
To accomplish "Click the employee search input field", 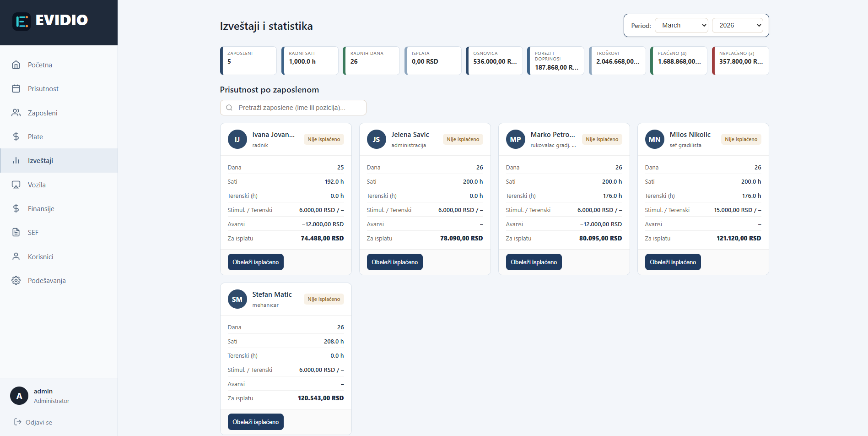I will click(293, 107).
